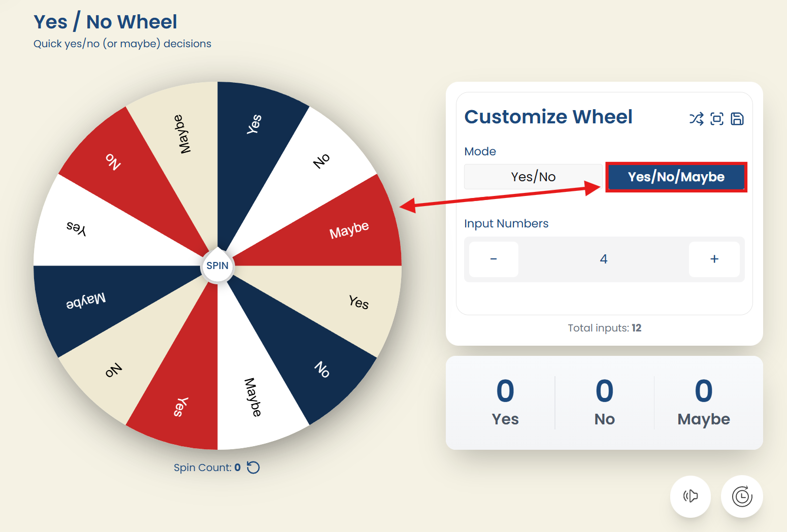
Task: Click the Yes counter in the results panel
Action: (x=505, y=401)
